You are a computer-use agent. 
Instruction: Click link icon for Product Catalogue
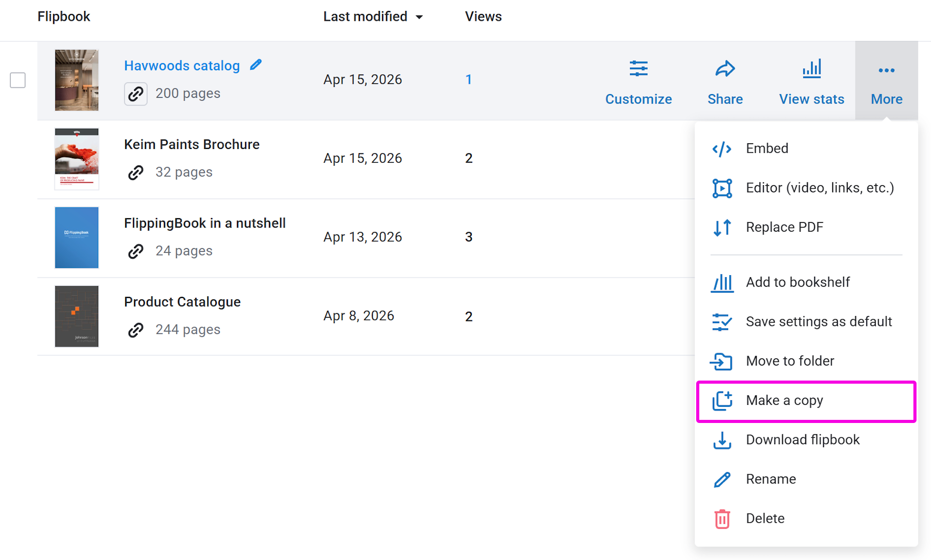tap(136, 330)
